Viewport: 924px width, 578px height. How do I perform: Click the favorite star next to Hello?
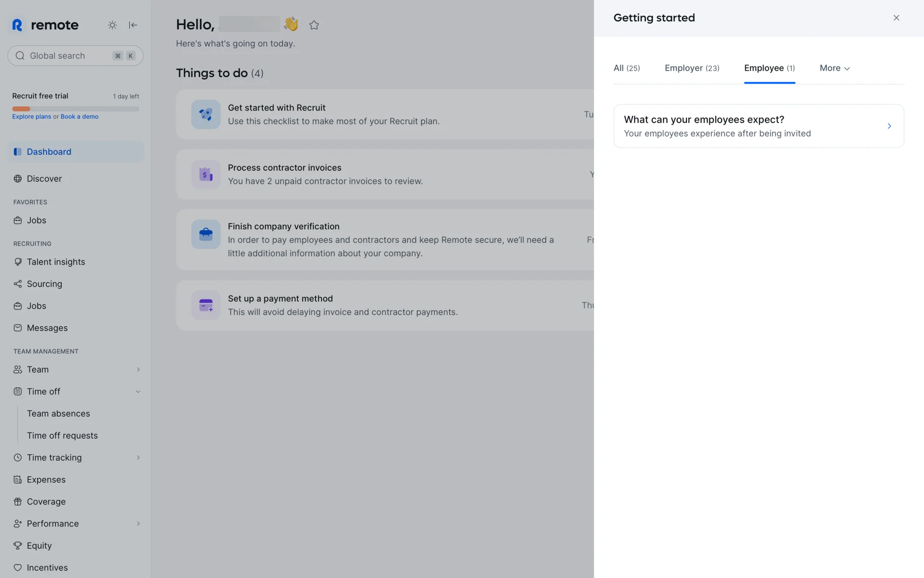point(314,25)
